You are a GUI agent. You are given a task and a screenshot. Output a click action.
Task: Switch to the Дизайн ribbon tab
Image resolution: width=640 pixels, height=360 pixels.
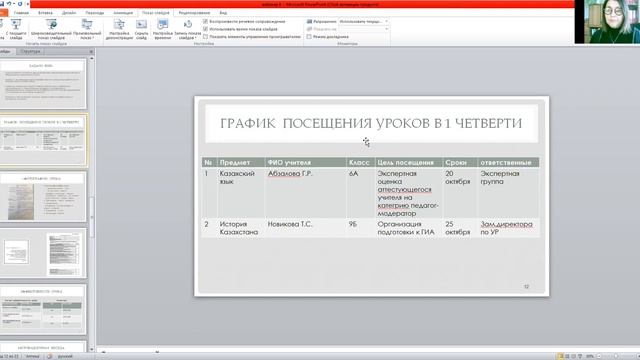point(69,13)
